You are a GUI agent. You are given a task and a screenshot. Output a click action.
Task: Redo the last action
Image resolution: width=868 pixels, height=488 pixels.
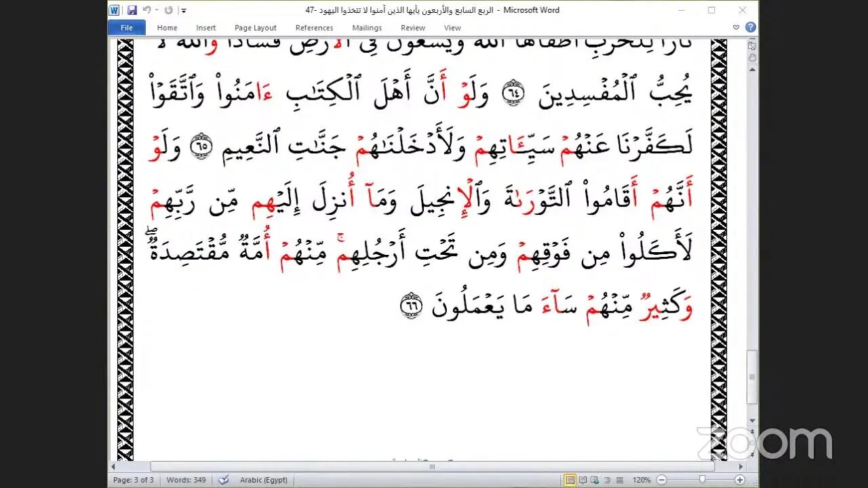point(169,10)
